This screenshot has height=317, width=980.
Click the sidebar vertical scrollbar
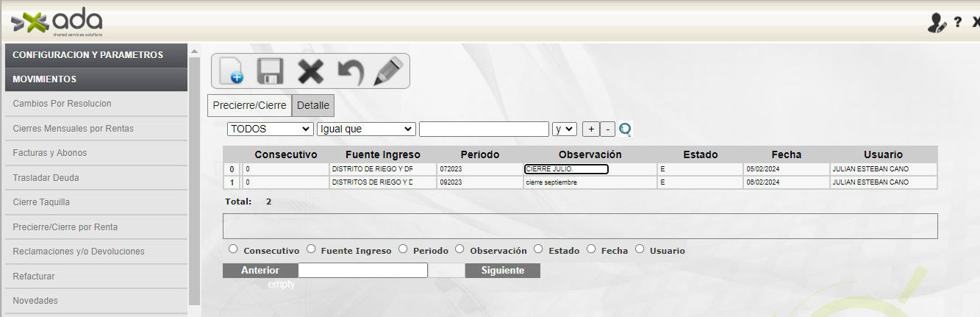coord(194,177)
